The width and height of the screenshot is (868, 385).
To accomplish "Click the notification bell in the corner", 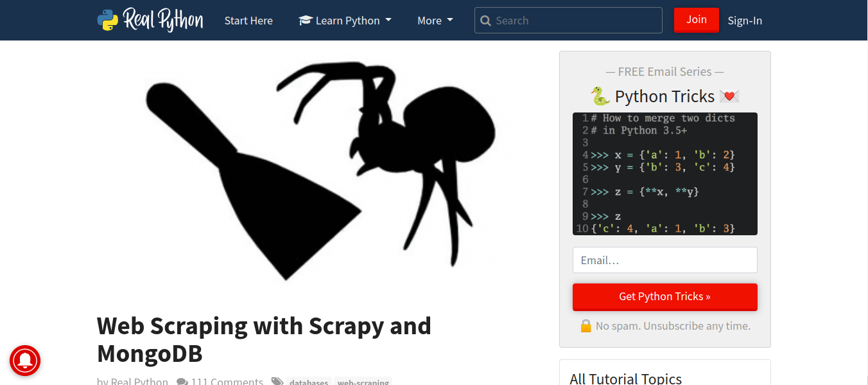I will coord(24,361).
